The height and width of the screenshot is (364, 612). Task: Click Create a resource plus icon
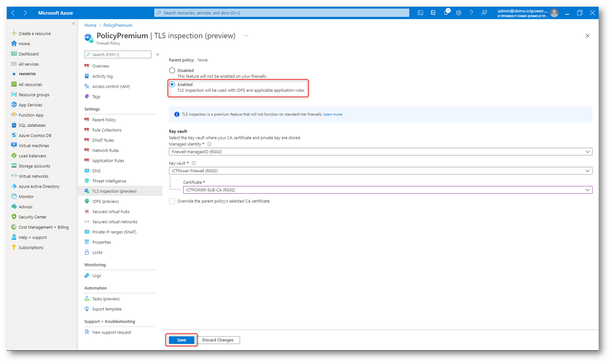pos(14,33)
